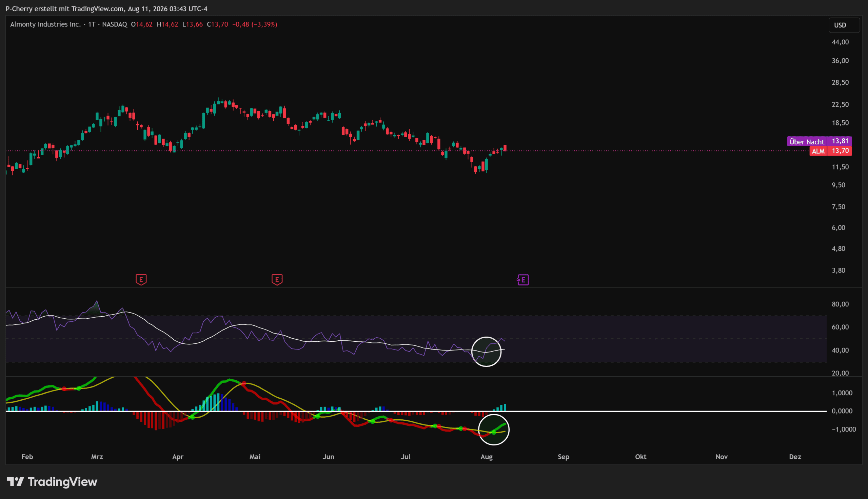Click "3,80" on the price axis

tap(839, 271)
